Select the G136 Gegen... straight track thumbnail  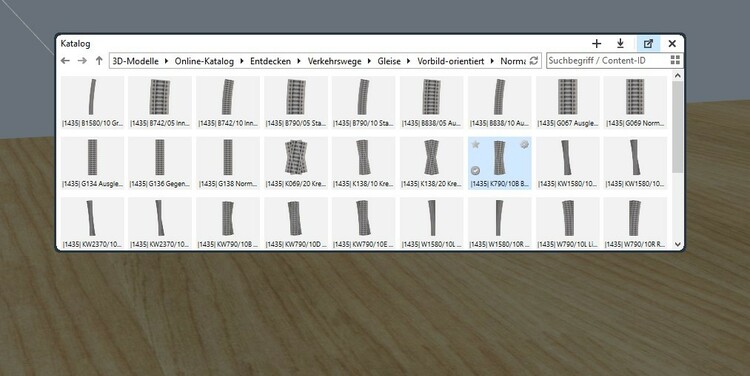point(160,163)
